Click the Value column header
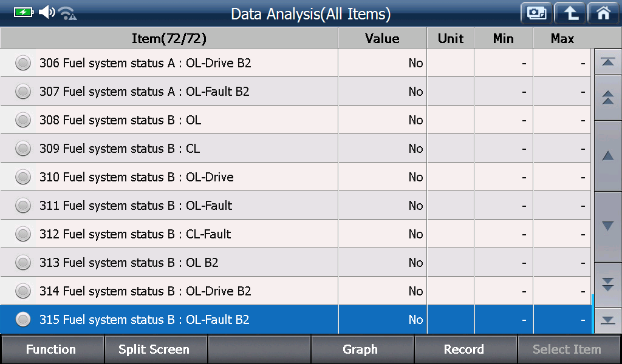The height and width of the screenshot is (364, 622). point(383,38)
